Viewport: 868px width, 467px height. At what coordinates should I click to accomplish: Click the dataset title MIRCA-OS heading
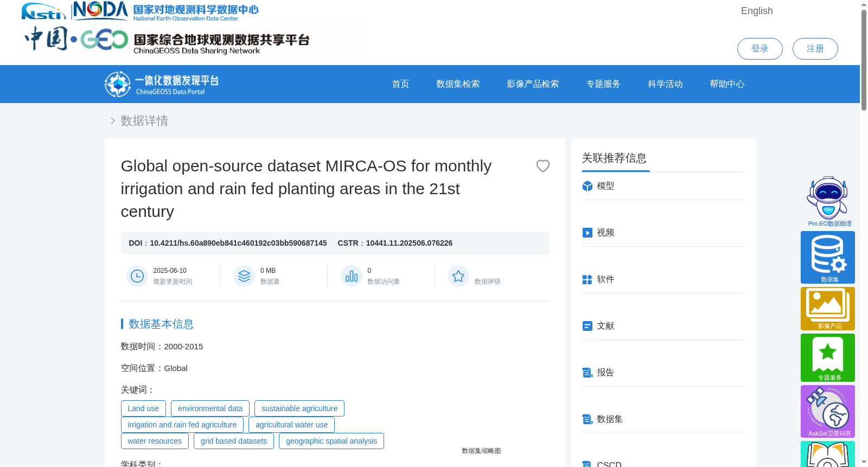point(306,189)
